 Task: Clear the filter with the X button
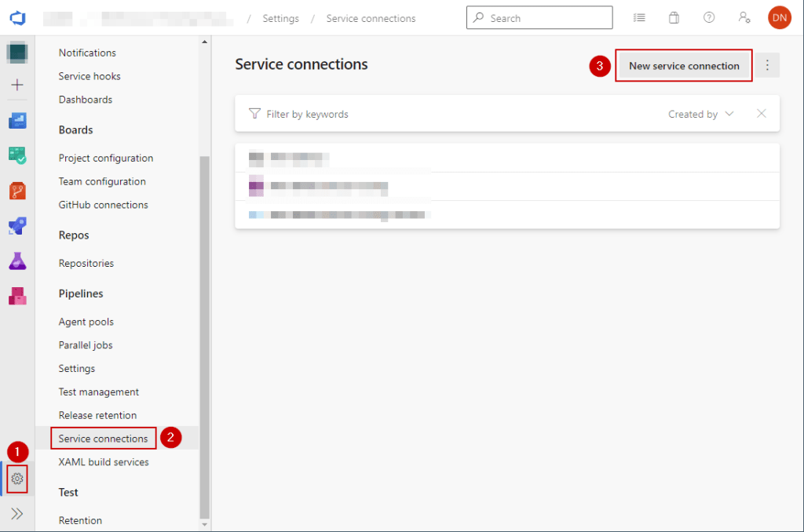(x=761, y=114)
